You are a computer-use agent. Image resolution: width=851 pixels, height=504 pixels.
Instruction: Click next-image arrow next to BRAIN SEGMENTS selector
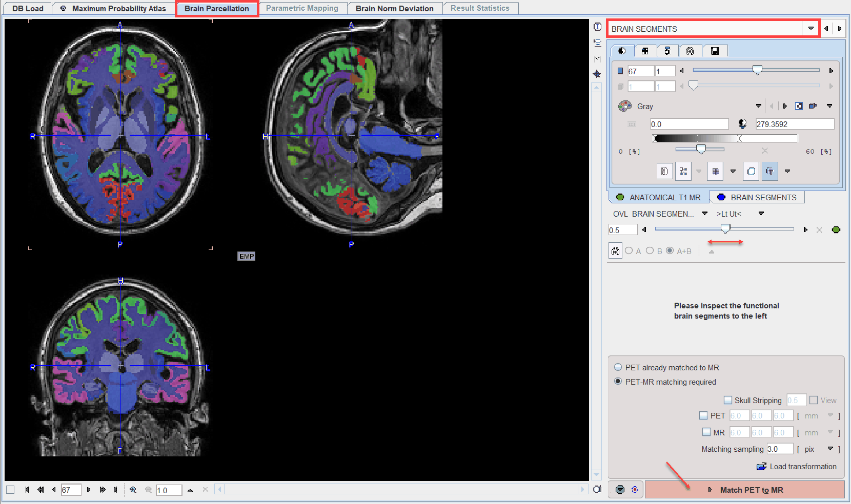coord(839,29)
